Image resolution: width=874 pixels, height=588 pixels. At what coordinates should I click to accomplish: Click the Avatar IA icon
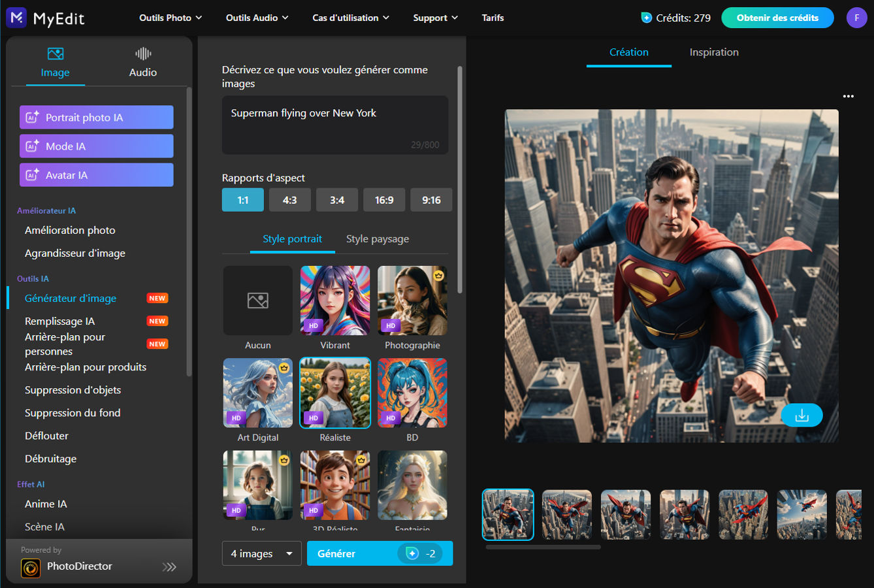pos(32,175)
